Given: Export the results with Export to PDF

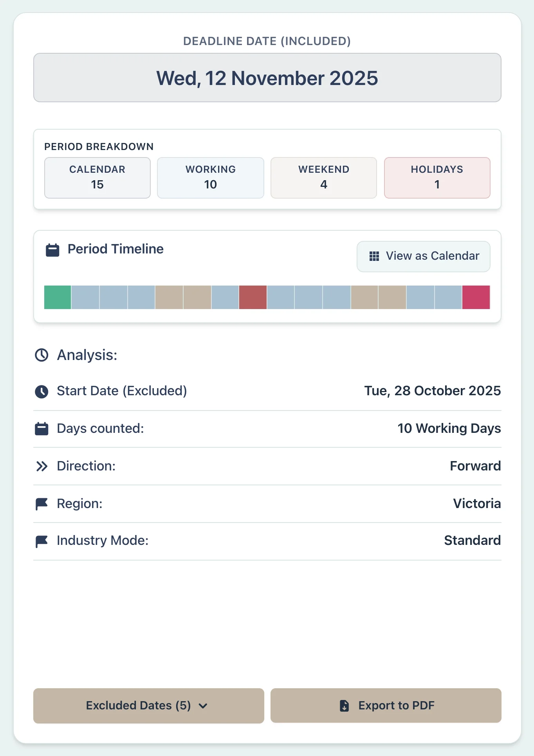Looking at the screenshot, I should tap(386, 706).
